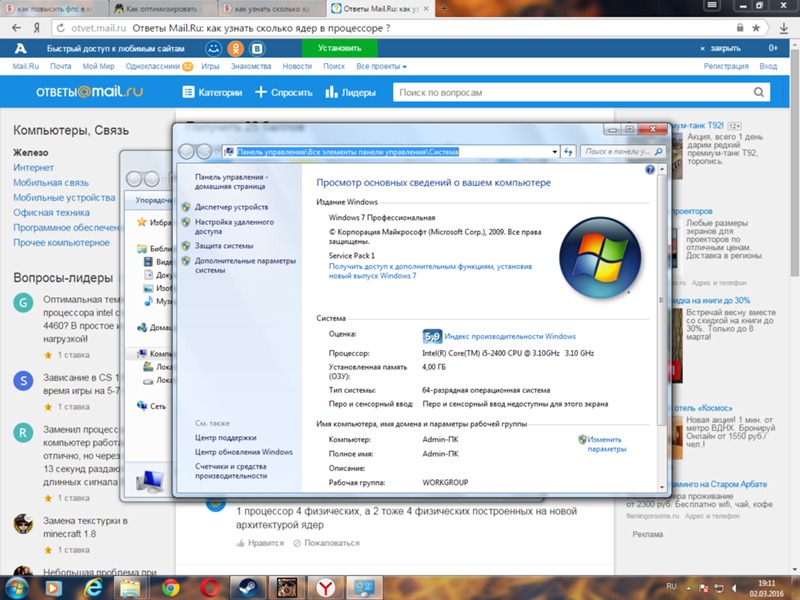The width and height of the screenshot is (800, 600).
Task: Click "Спросить" to ask a question
Action: [284, 92]
